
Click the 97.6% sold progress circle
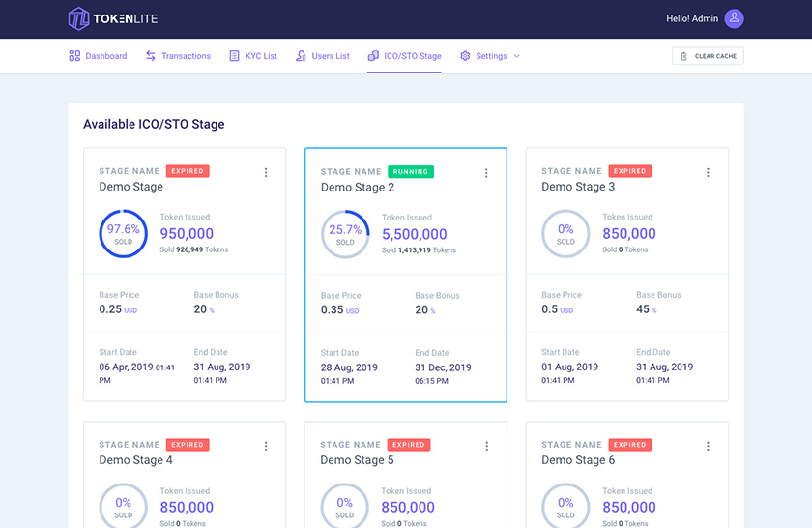123,234
